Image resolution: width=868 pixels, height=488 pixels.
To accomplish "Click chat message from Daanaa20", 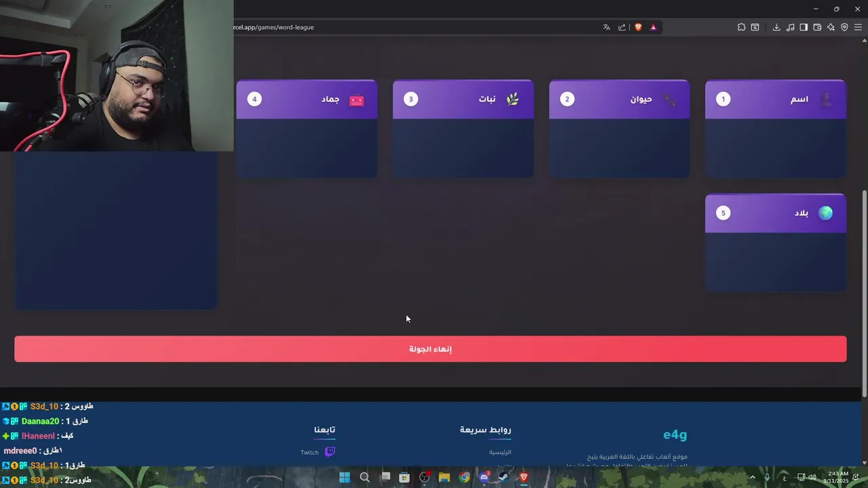I will coord(45,421).
